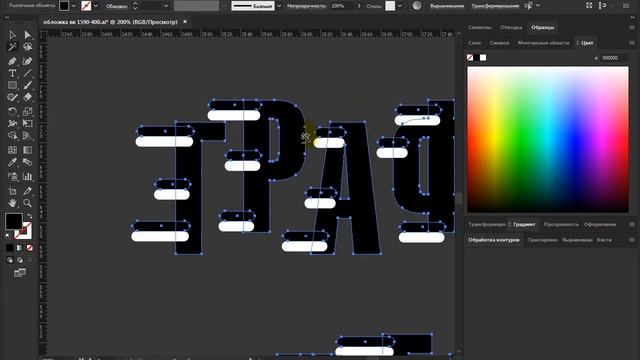Viewport: 640px width, 360px height.
Task: Activate the black Fill box in toolbar
Action: (14, 222)
